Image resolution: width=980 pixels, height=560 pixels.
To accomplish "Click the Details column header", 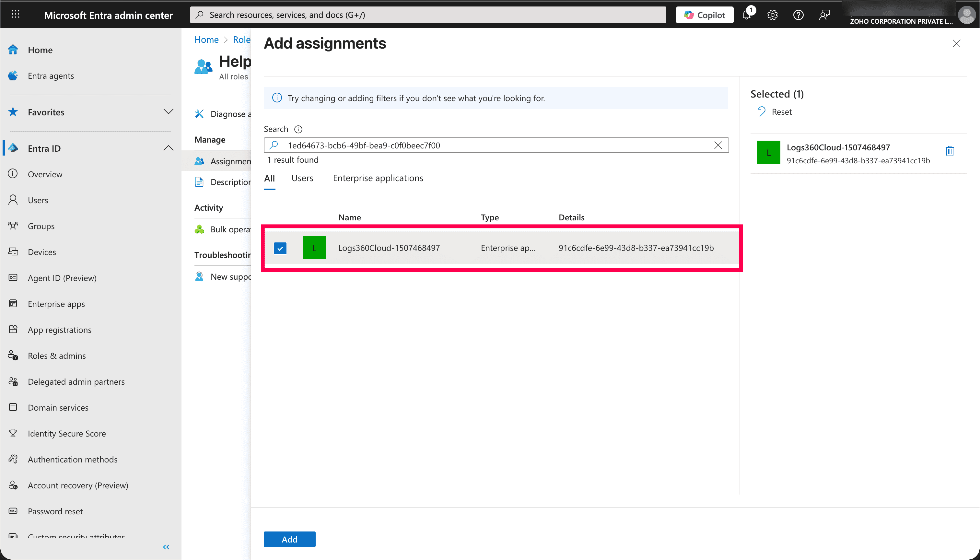I will (x=571, y=217).
